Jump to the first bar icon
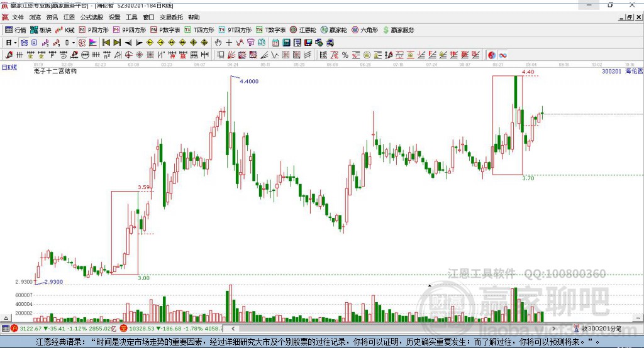 [x=106, y=43]
